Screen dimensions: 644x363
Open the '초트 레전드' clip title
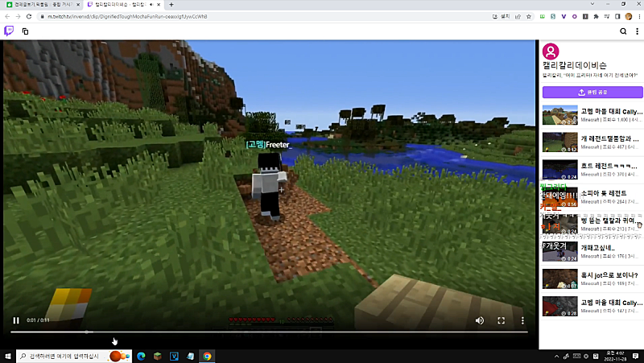[609, 166]
